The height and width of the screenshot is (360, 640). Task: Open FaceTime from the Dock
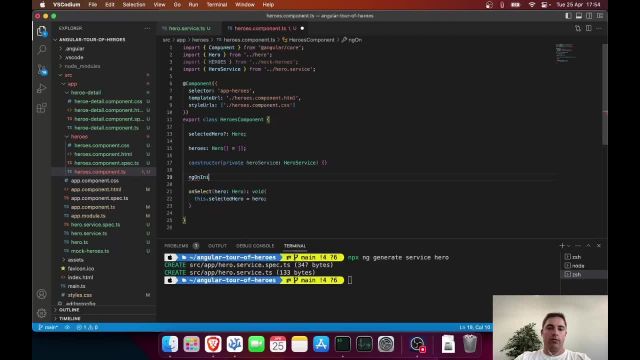point(256,344)
